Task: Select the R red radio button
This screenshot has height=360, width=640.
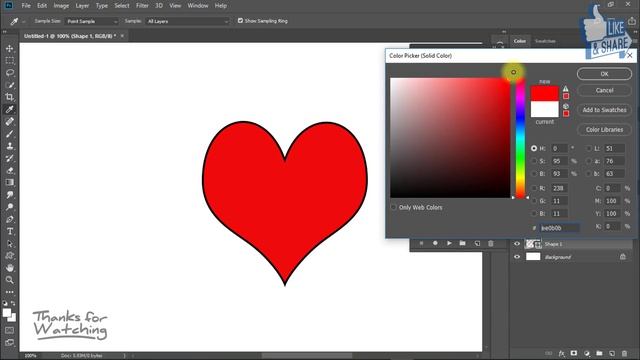Action: pos(534,188)
